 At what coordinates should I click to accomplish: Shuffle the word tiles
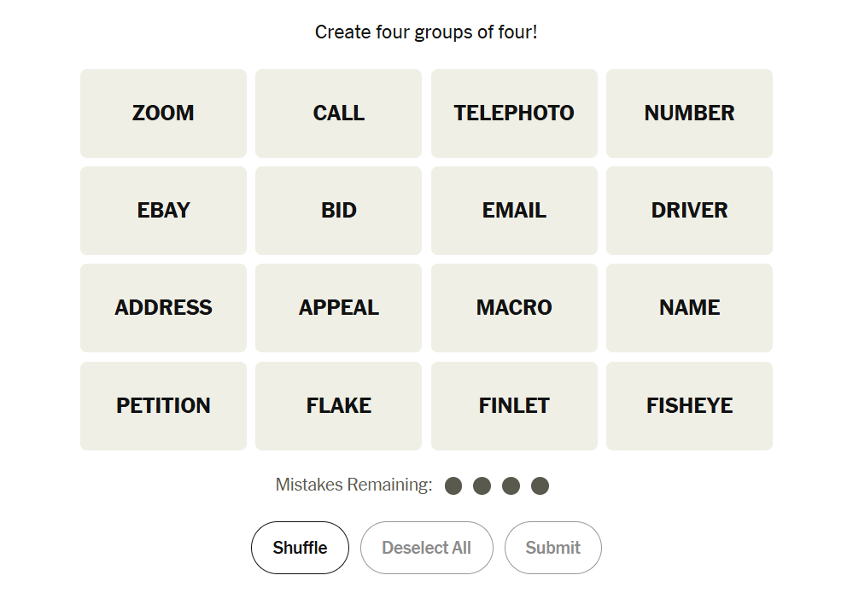300,548
